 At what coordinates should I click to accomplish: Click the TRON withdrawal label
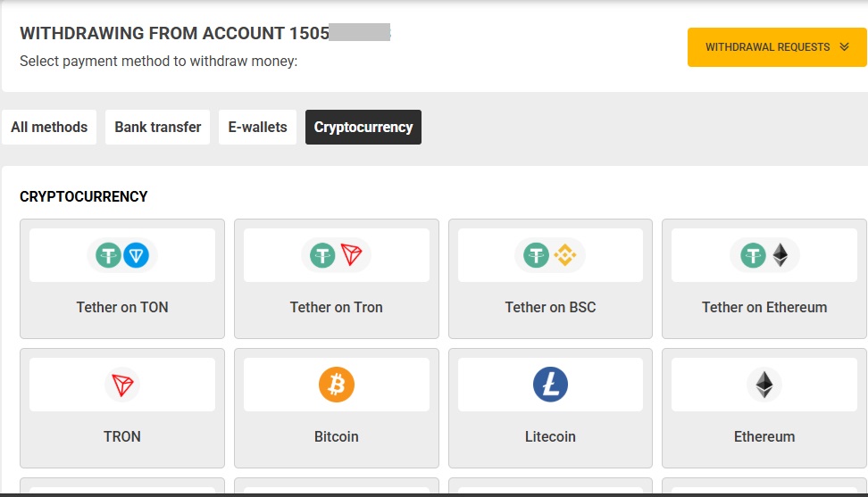pos(122,436)
